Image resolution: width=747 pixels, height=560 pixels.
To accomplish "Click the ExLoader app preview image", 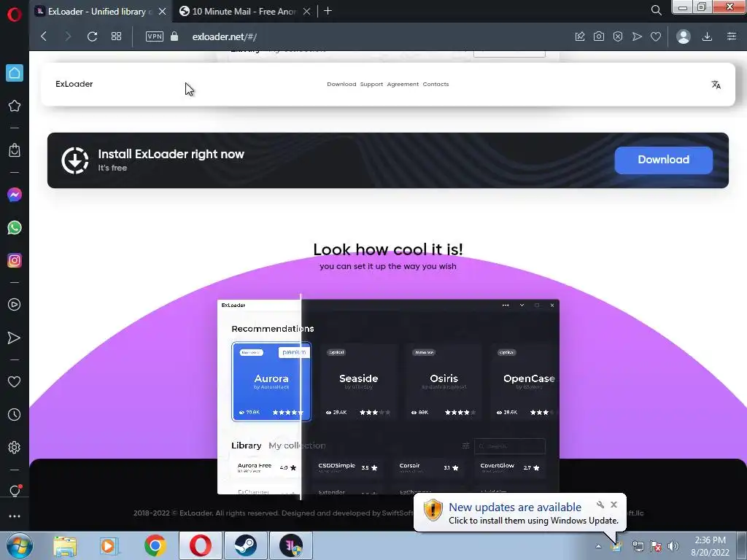I will pyautogui.click(x=388, y=397).
